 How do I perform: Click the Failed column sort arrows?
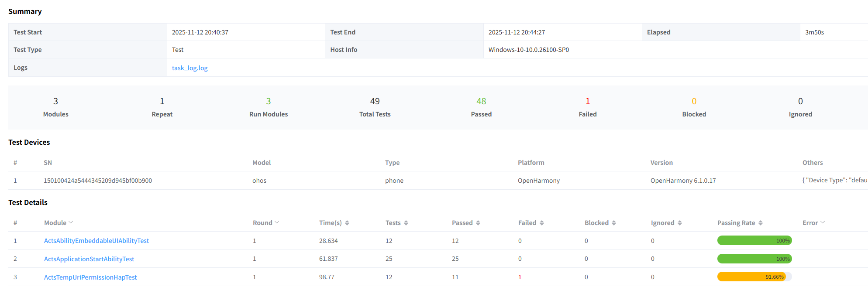(x=542, y=223)
